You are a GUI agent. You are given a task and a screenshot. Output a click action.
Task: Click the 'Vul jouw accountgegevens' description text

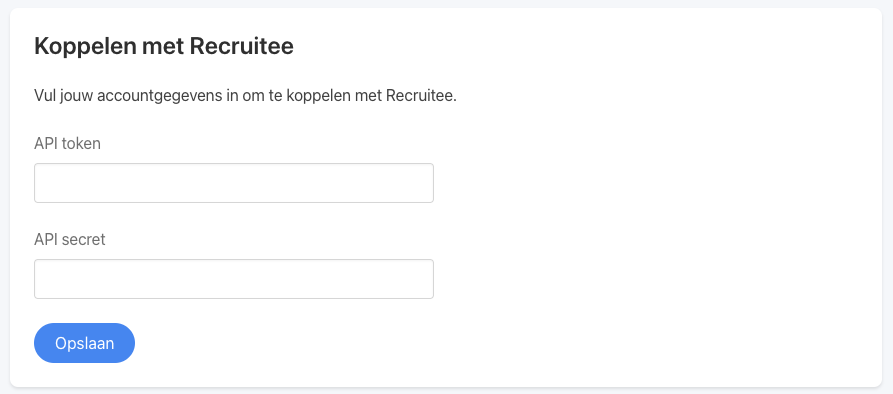245,96
